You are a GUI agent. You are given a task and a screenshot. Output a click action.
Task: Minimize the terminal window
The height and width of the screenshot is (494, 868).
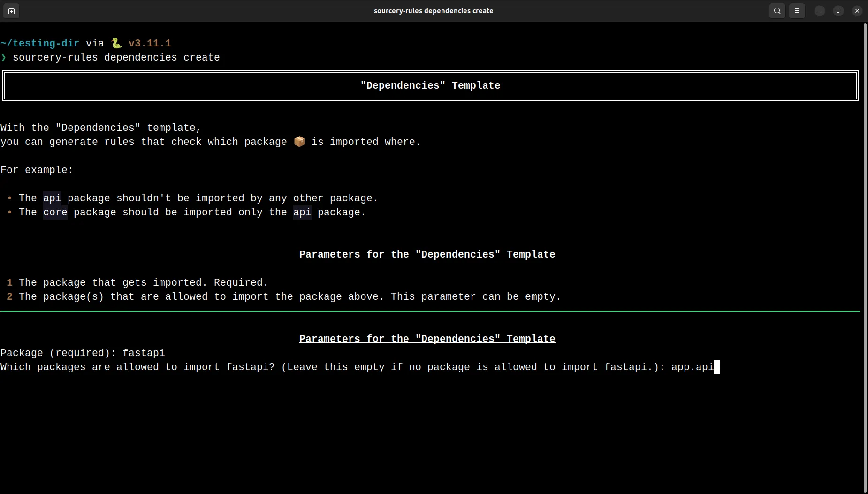tap(819, 11)
